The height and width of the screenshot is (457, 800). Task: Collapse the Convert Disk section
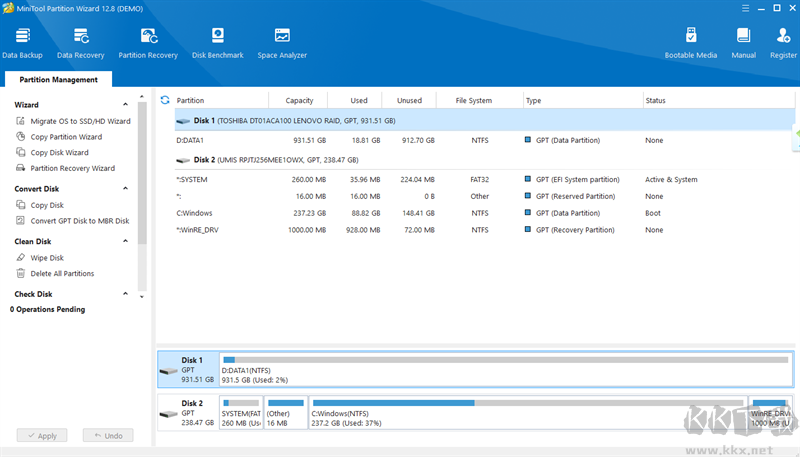[x=126, y=188]
